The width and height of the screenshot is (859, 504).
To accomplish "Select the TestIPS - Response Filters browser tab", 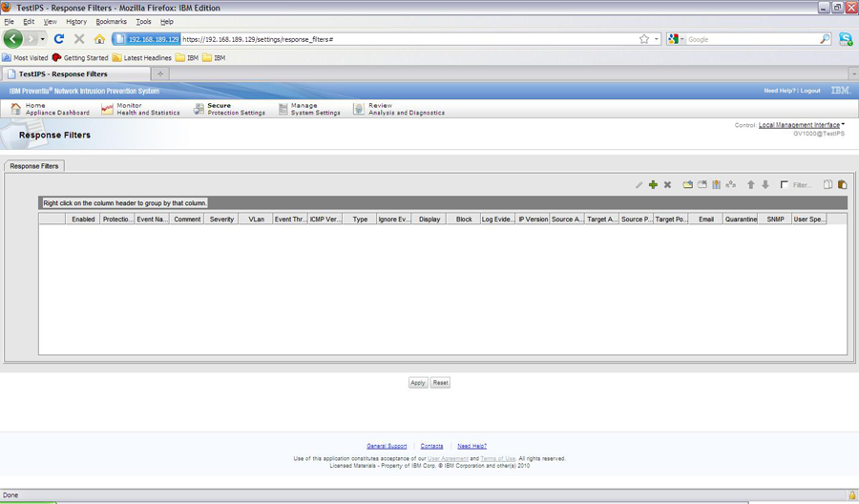I will (x=76, y=73).
